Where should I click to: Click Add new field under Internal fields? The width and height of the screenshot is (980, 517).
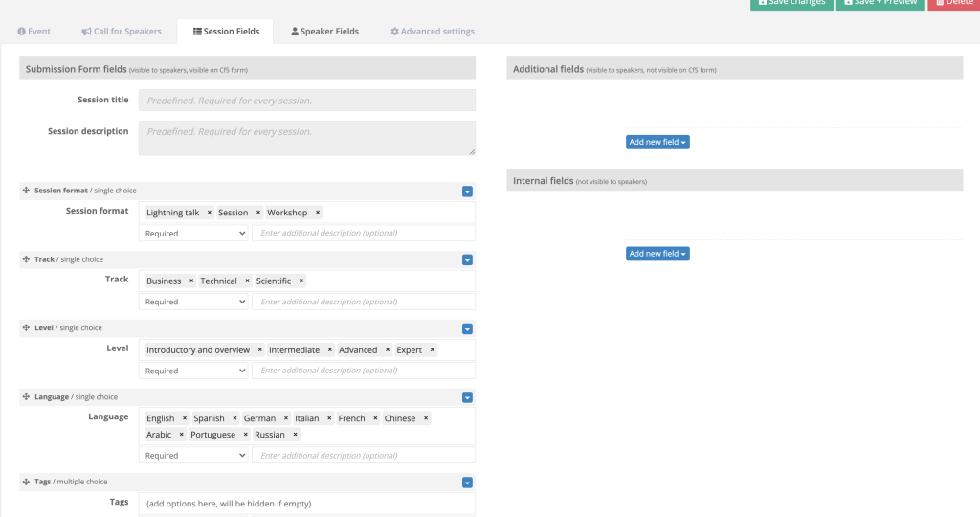(x=657, y=254)
